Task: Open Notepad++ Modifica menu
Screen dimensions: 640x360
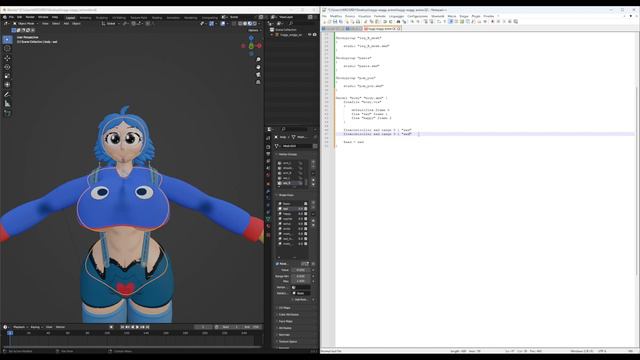Action: pos(336,16)
